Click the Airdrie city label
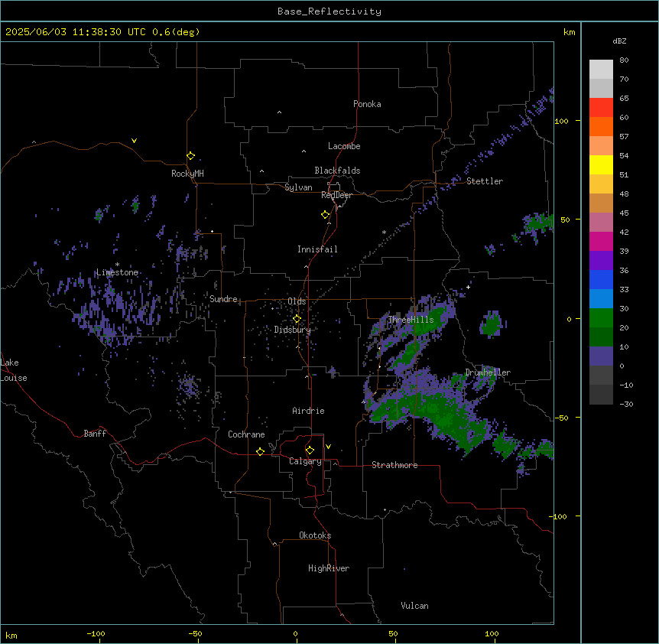Screen dimensions: 659x644 (308, 411)
